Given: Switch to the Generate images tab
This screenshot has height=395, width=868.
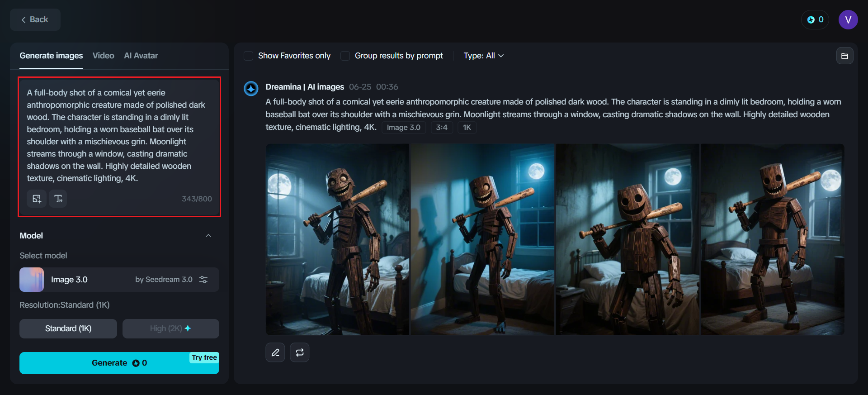Looking at the screenshot, I should pos(51,56).
